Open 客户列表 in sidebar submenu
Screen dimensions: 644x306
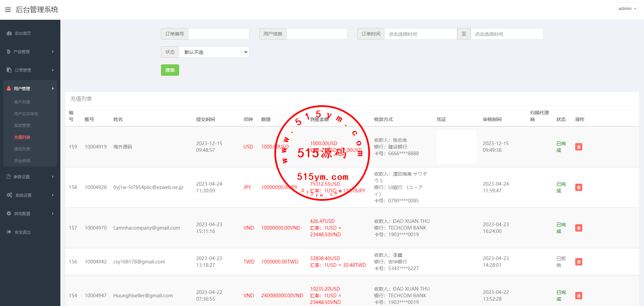click(22, 102)
